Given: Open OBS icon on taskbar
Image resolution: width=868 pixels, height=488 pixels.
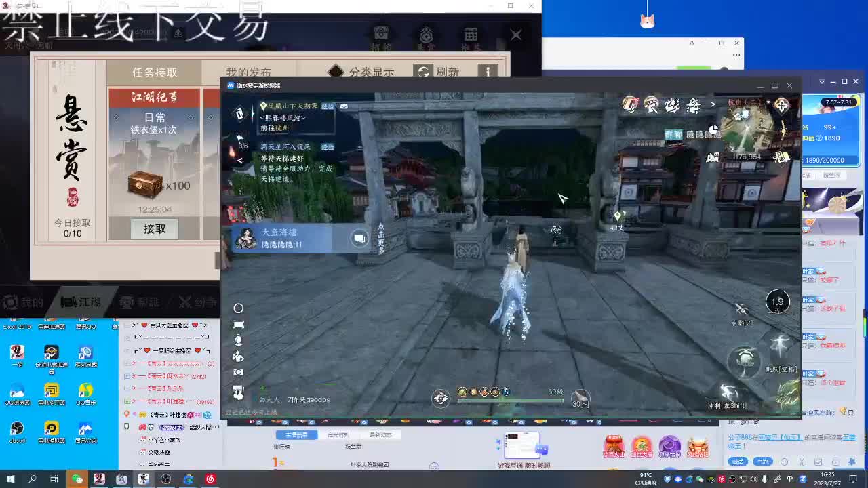Looking at the screenshot, I should [166, 479].
